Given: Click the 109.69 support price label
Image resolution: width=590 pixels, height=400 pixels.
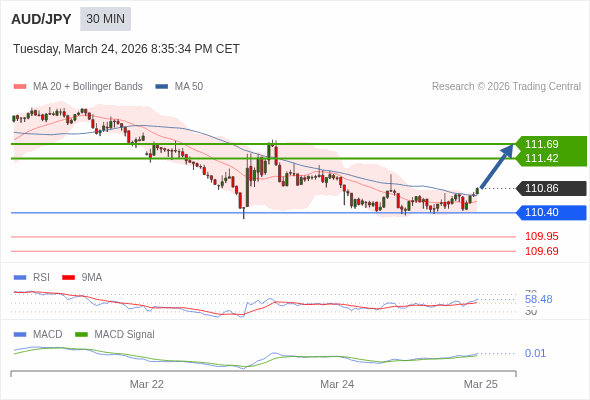Looking at the screenshot, I should (542, 251).
